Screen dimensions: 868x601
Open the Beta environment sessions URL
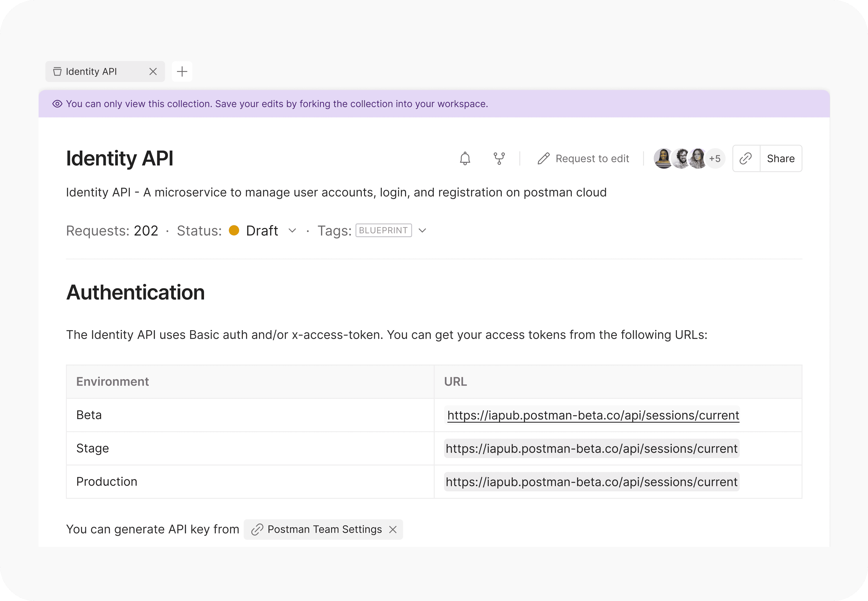coord(593,415)
